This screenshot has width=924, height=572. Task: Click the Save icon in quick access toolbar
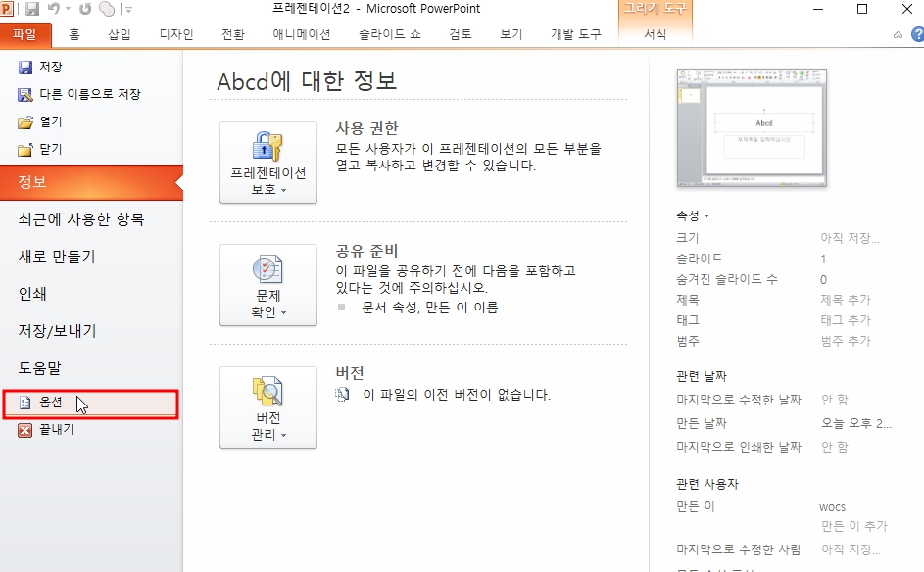[31, 9]
